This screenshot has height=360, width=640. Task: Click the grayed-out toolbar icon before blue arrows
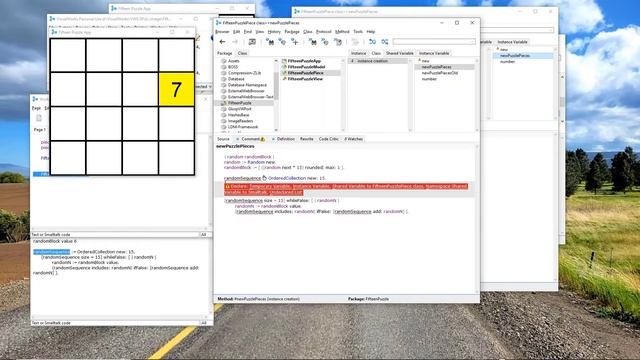[x=355, y=42]
